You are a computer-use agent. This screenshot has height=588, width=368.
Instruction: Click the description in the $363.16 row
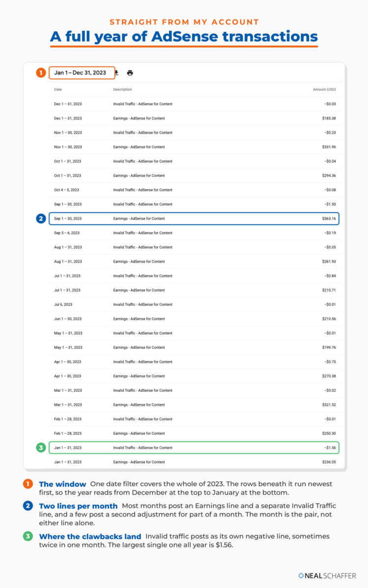tap(139, 219)
